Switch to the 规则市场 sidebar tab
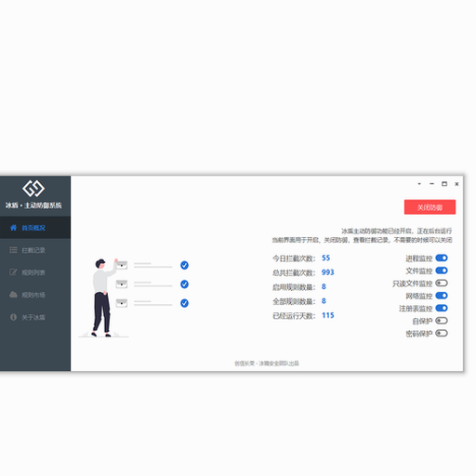Image resolution: width=476 pixels, height=476 pixels. pyautogui.click(x=35, y=295)
